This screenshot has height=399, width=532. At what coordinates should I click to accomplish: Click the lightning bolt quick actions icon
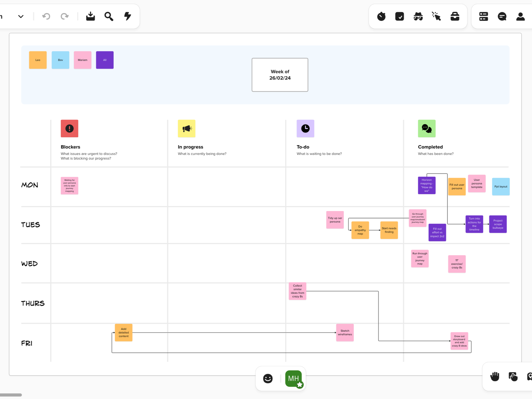(128, 16)
